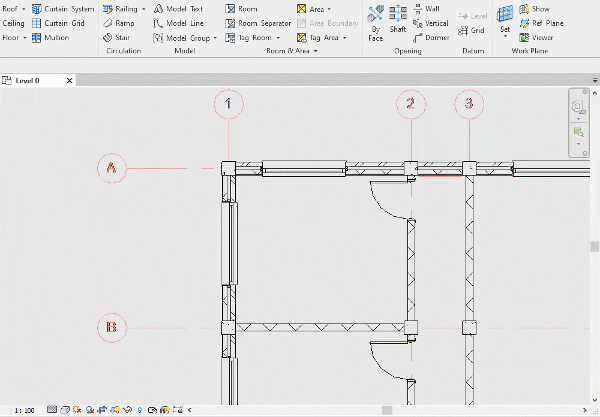Open the Floor dropdown arrow

[25, 37]
